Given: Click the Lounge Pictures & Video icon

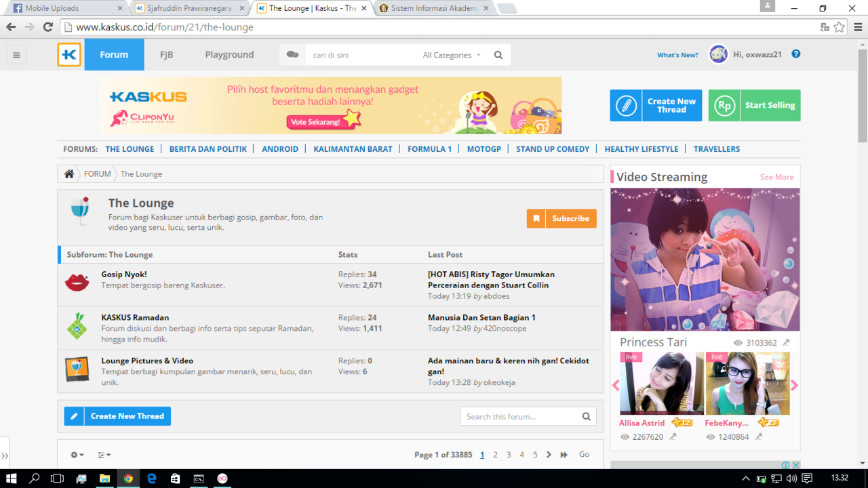Looking at the screenshot, I should tap(77, 369).
